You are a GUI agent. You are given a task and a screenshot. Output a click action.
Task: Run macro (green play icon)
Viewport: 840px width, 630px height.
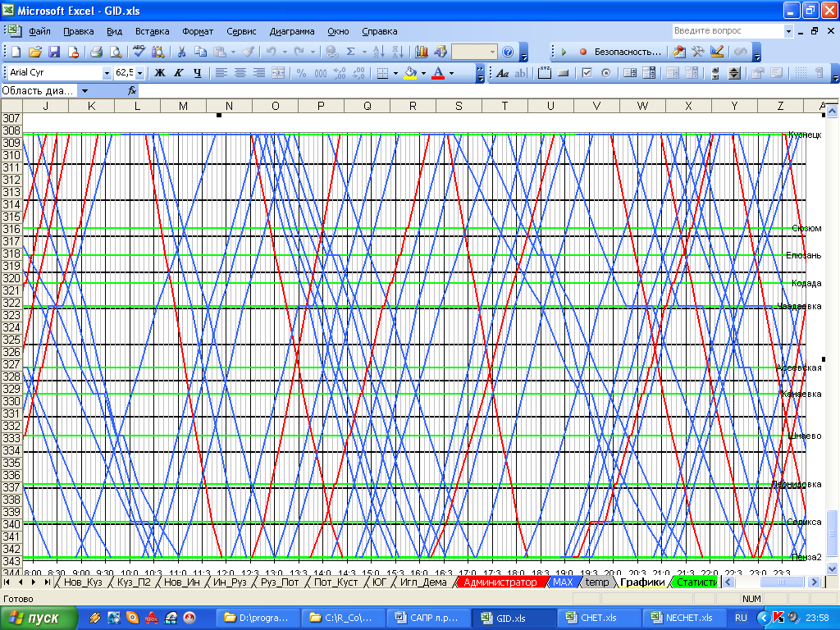[x=564, y=52]
